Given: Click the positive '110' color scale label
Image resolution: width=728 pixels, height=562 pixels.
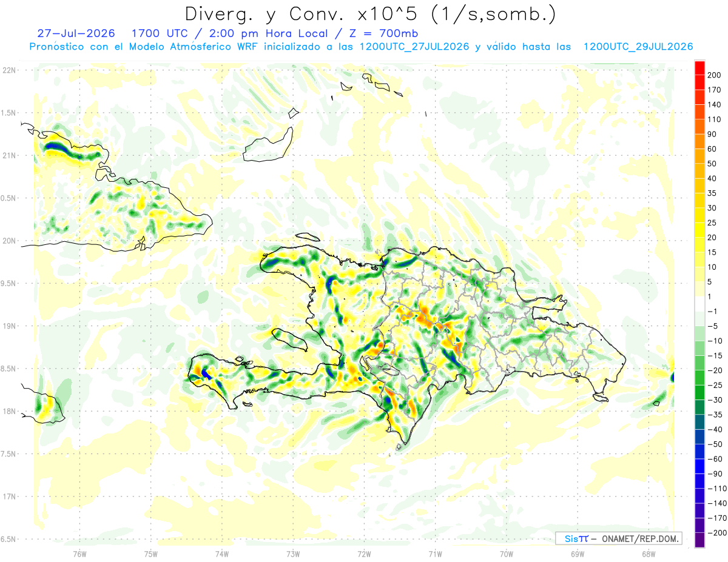Looking at the screenshot, I should [x=714, y=119].
